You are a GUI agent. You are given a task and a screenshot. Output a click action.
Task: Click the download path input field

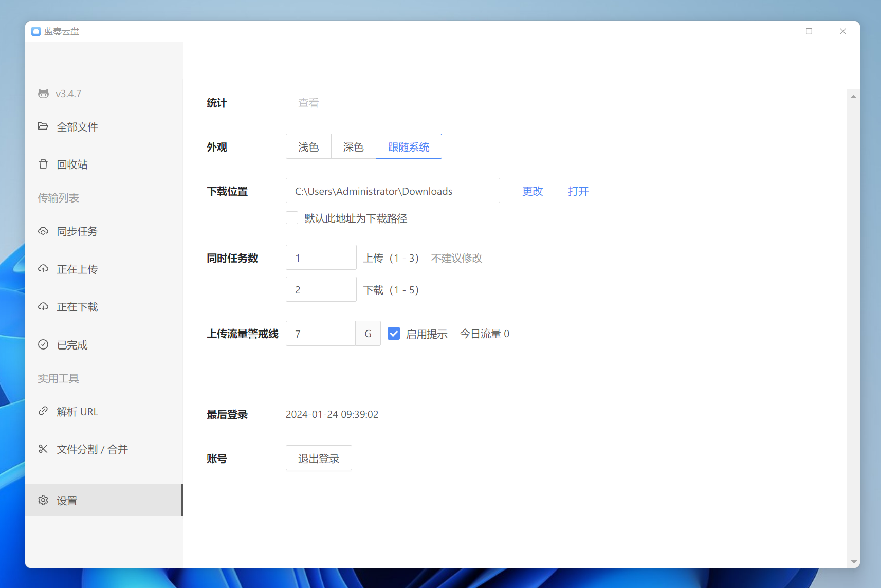[393, 191]
